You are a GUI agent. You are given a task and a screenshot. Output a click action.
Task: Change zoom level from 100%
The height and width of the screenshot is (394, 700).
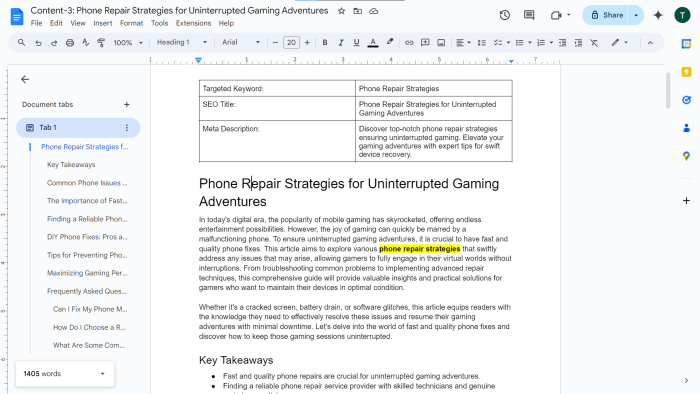pyautogui.click(x=128, y=42)
